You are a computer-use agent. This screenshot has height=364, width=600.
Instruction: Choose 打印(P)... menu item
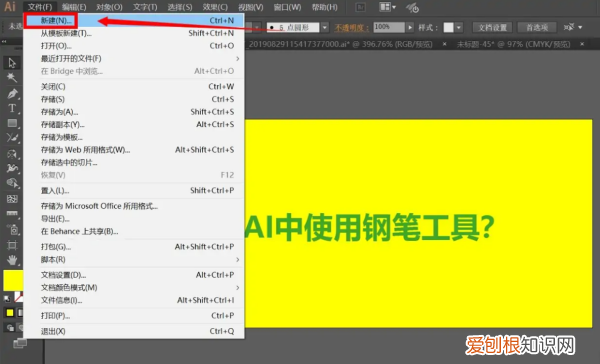point(134,316)
